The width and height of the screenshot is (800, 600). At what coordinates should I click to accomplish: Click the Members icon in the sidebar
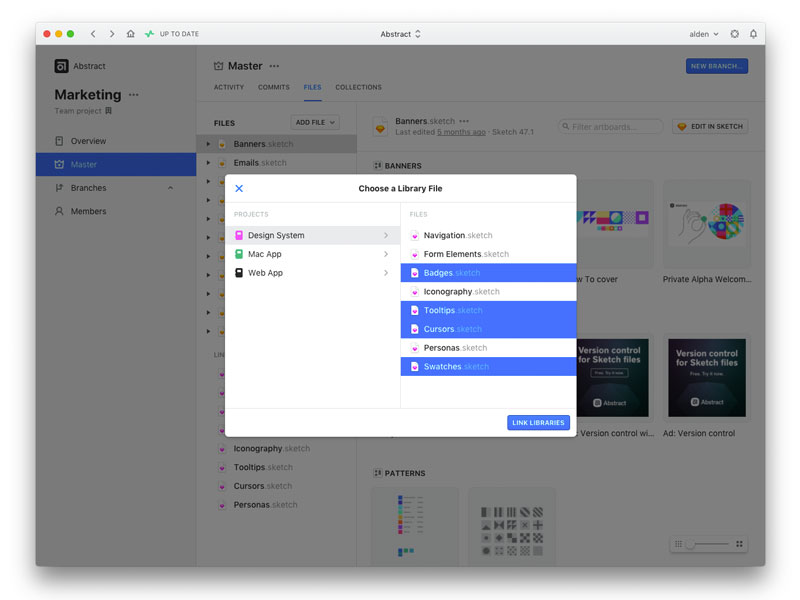coord(59,211)
